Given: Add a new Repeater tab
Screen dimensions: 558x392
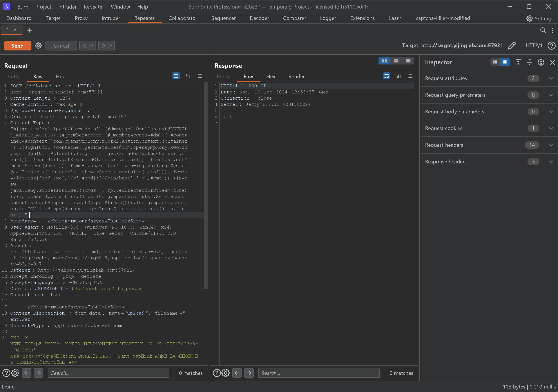Looking at the screenshot, I should point(30,30).
